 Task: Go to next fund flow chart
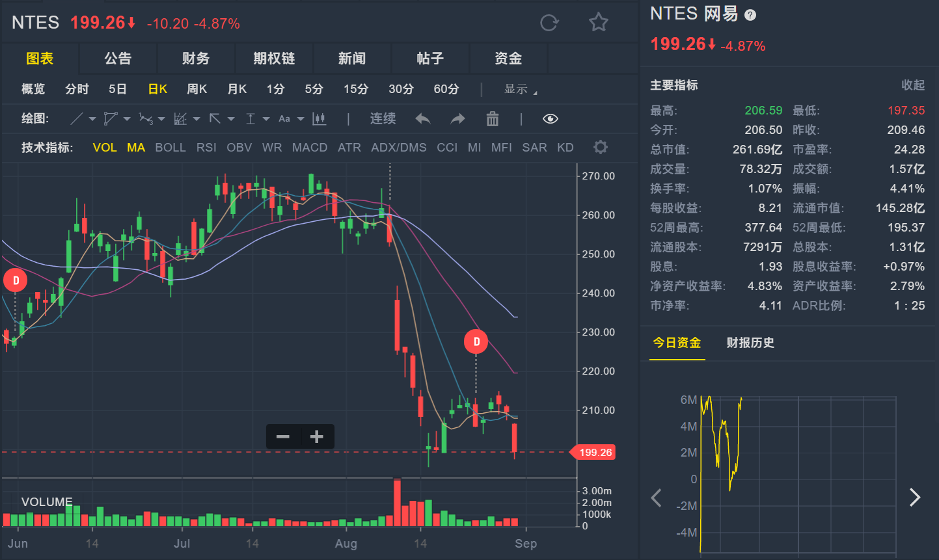(x=915, y=498)
